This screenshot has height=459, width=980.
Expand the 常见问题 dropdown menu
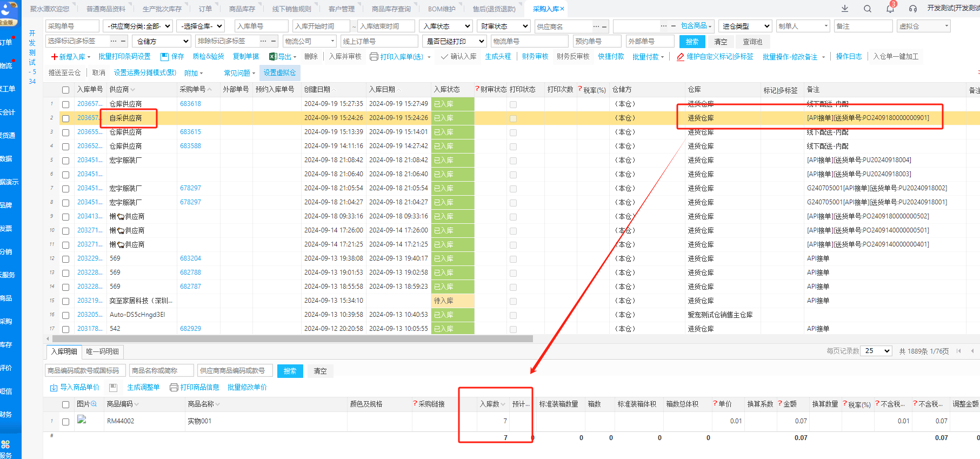point(239,73)
